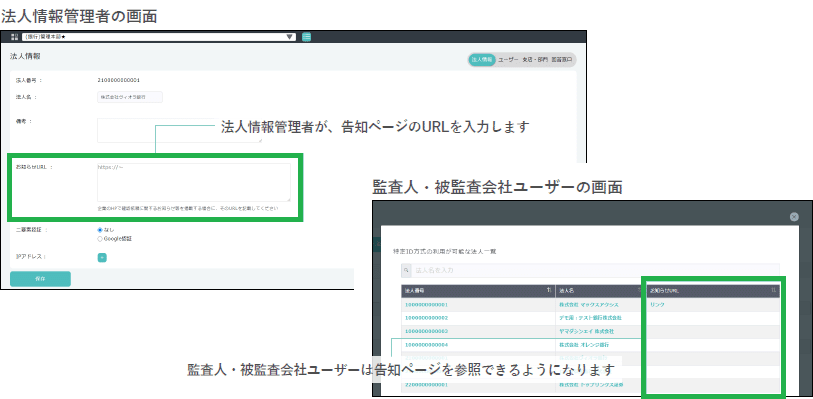Open the 管理本部 organization dropdown
This screenshot has height=399, width=813.
(x=159, y=37)
